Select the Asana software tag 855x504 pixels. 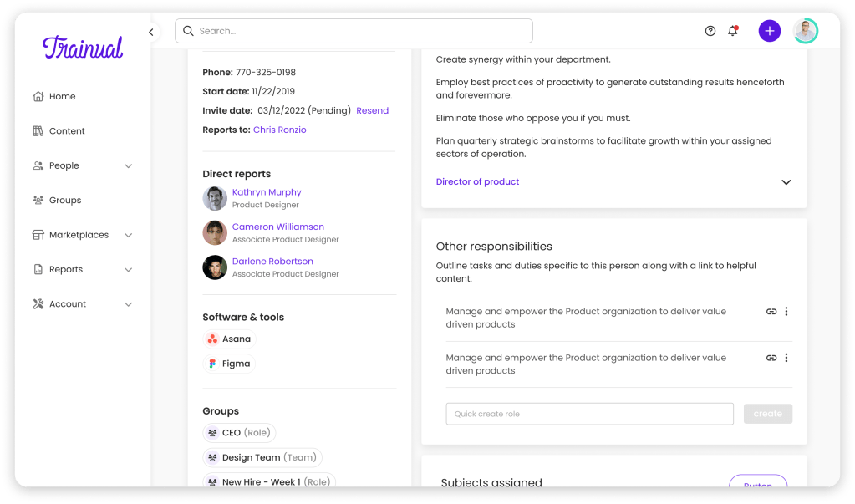tap(229, 339)
